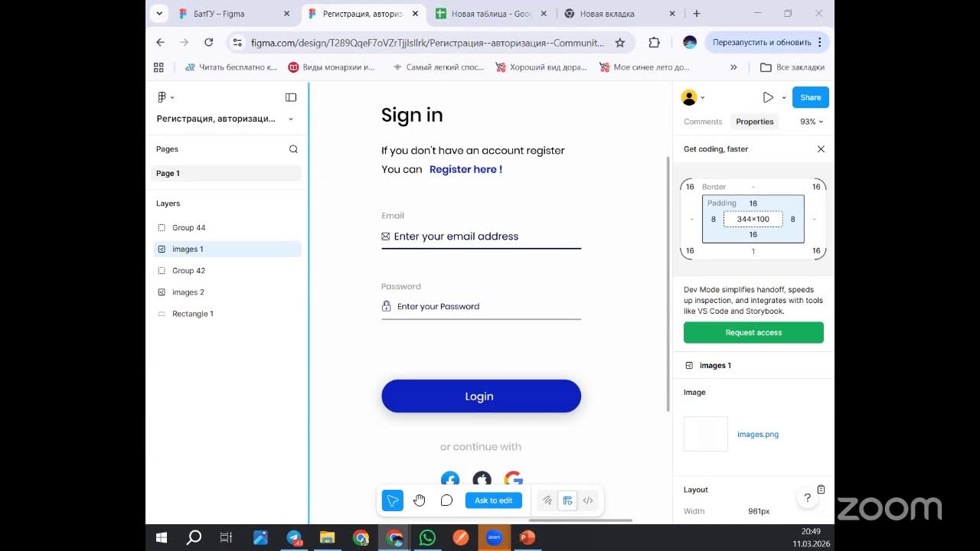Open taskbar search magnifier
Viewport: 980px width, 551px height.
(194, 538)
